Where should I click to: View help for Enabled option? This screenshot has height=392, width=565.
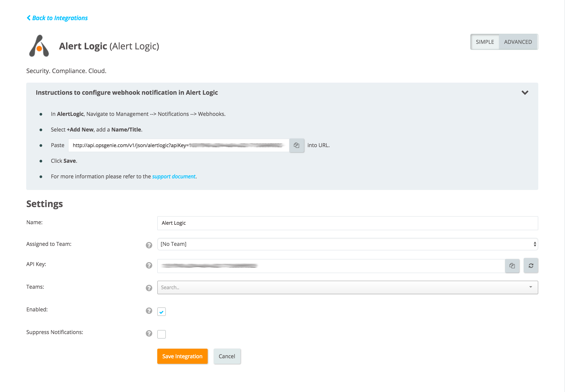[149, 311]
